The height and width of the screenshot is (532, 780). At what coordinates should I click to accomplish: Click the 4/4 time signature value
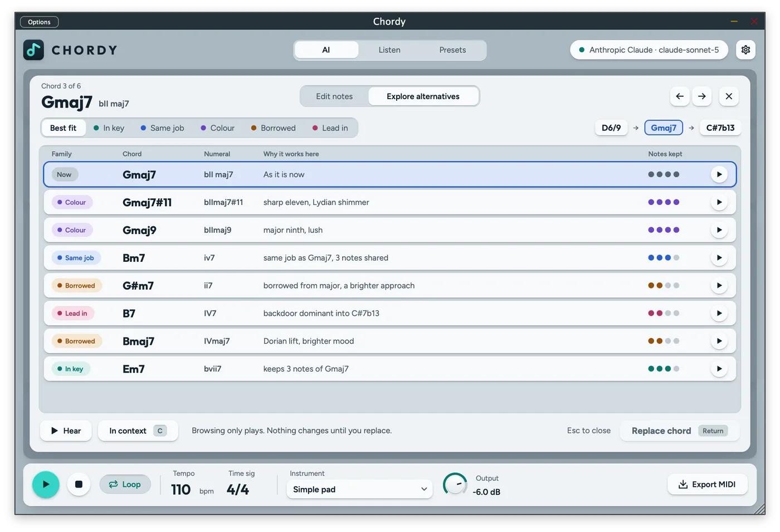coord(238,490)
